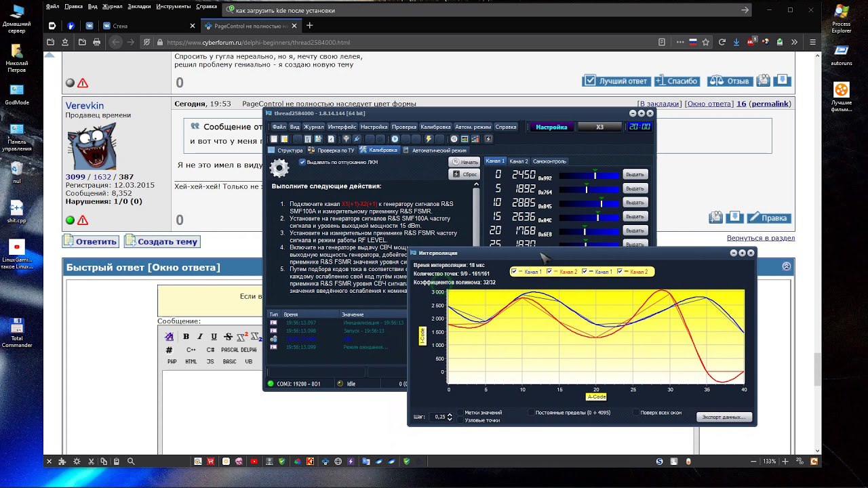The width and height of the screenshot is (868, 488).
Task: Click the first blank document toolbar icon
Action: point(274,139)
